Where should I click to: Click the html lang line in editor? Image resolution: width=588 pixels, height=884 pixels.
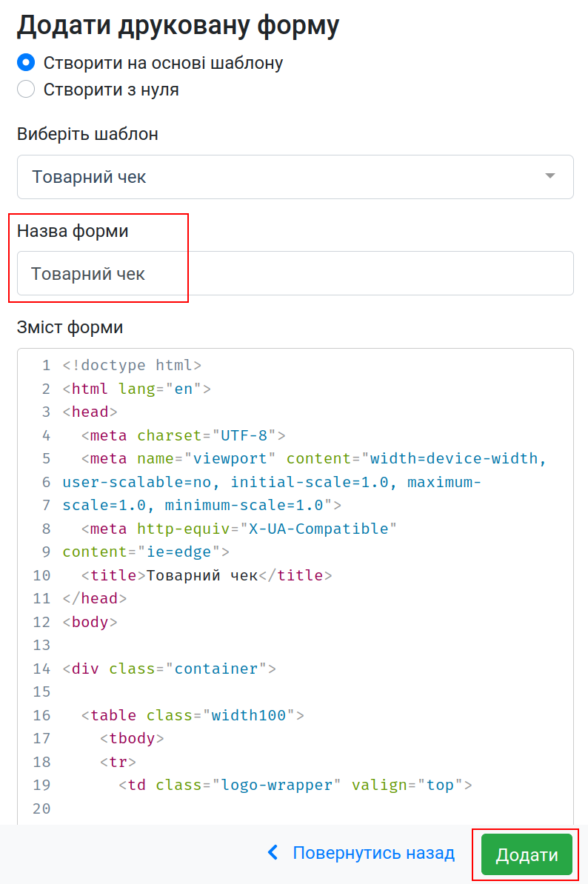tap(137, 389)
